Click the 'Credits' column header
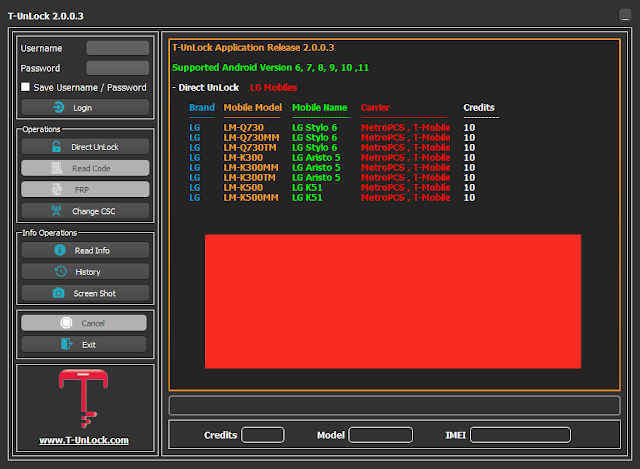Viewport: 640px width, 469px height. tap(479, 107)
